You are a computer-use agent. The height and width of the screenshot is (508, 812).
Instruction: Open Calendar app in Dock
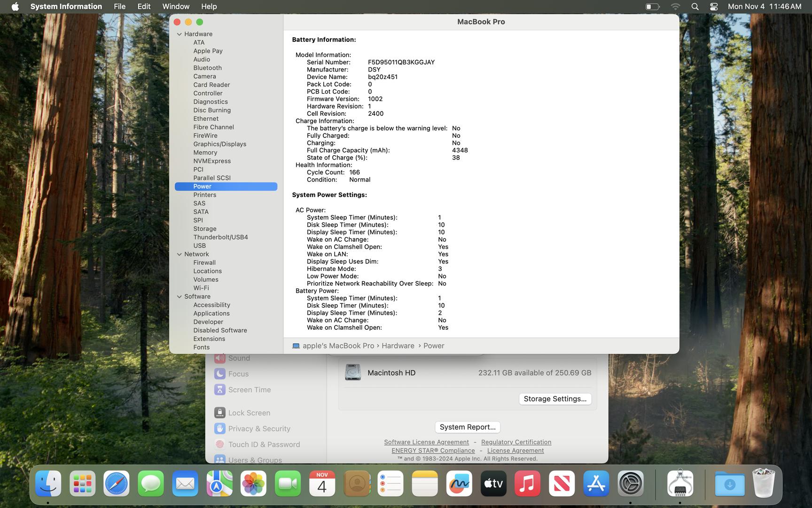[x=322, y=484]
